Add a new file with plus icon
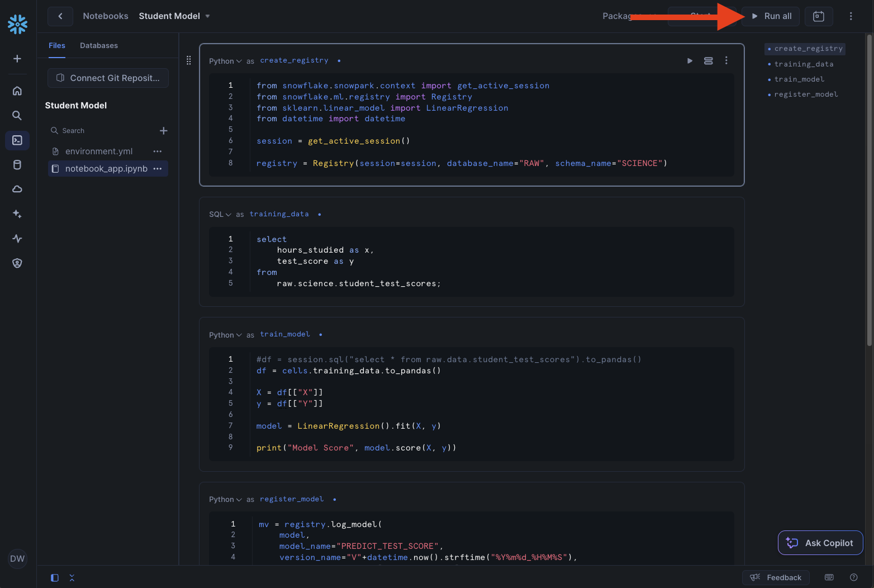Image resolution: width=874 pixels, height=588 pixels. tap(164, 131)
